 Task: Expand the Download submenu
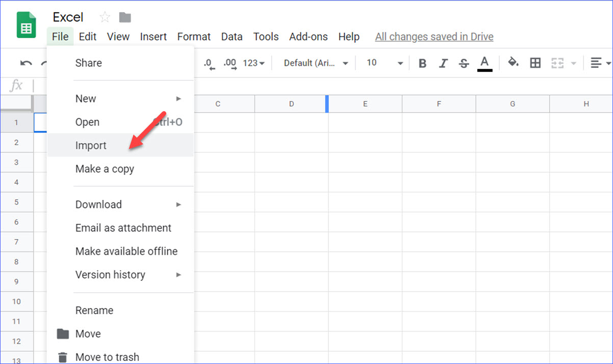click(98, 204)
